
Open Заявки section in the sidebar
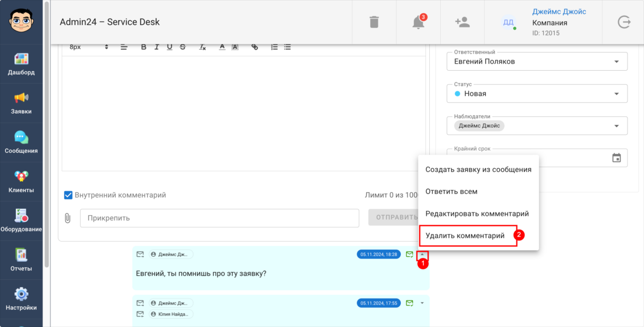pyautogui.click(x=21, y=103)
